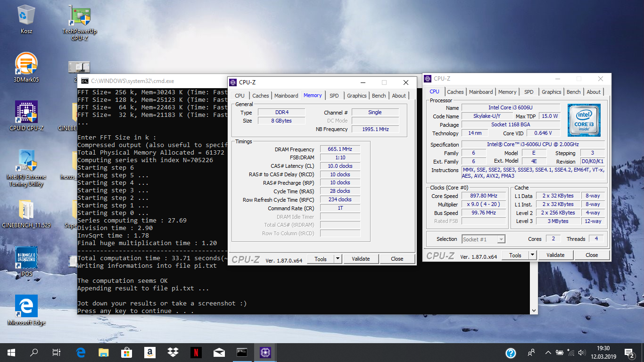The width and height of the screenshot is (644, 362).
Task: Open the People tray icon
Action: (x=531, y=353)
